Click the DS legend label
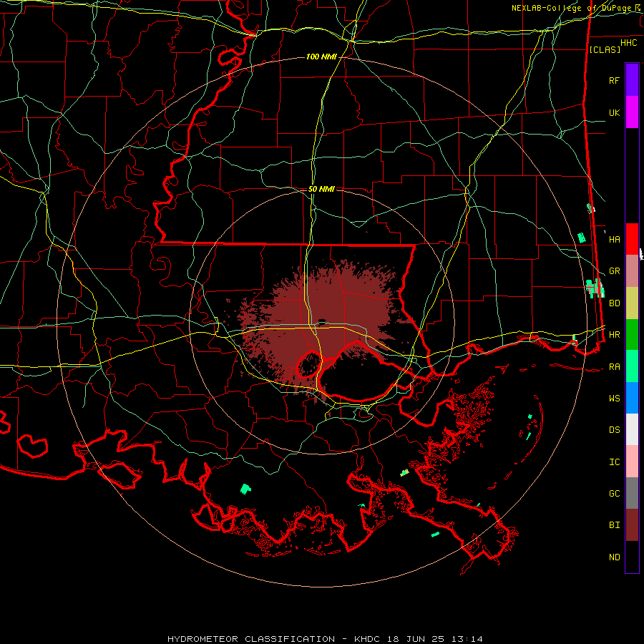 (614, 430)
